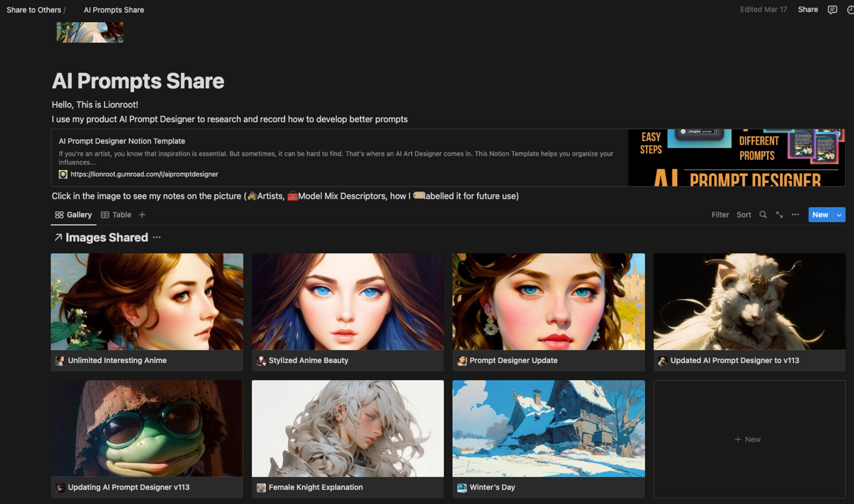This screenshot has height=504, width=854.
Task: Expand the gallery to full screen view
Action: pyautogui.click(x=779, y=215)
